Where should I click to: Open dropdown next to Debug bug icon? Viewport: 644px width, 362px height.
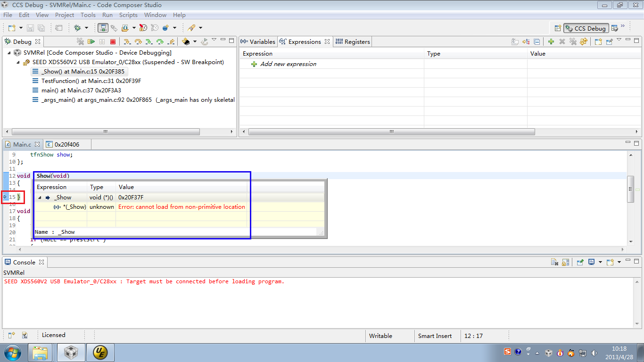(x=86, y=28)
